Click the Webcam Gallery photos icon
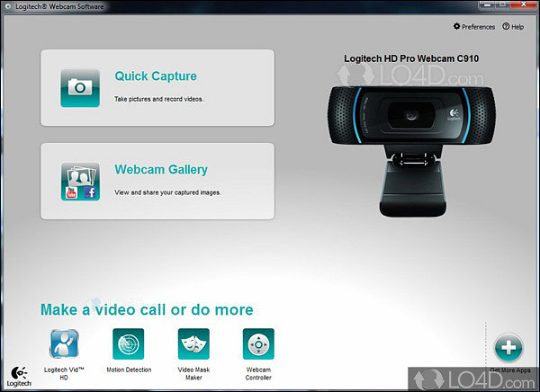The image size is (540, 392). pos(80,181)
